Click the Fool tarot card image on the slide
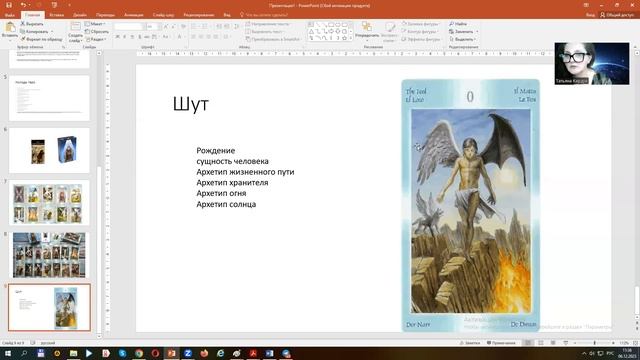Image resolution: width=640 pixels, height=360 pixels. tap(470, 205)
